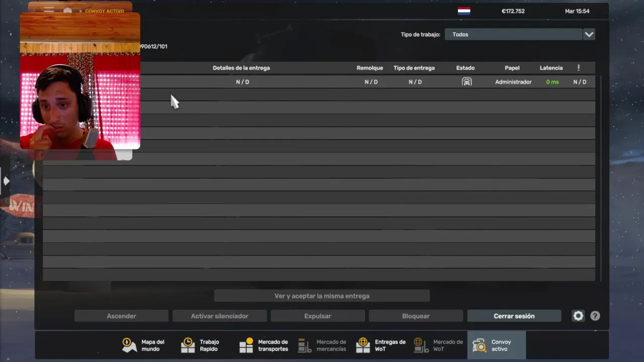Click the streamer webcam overlay

pos(80,81)
